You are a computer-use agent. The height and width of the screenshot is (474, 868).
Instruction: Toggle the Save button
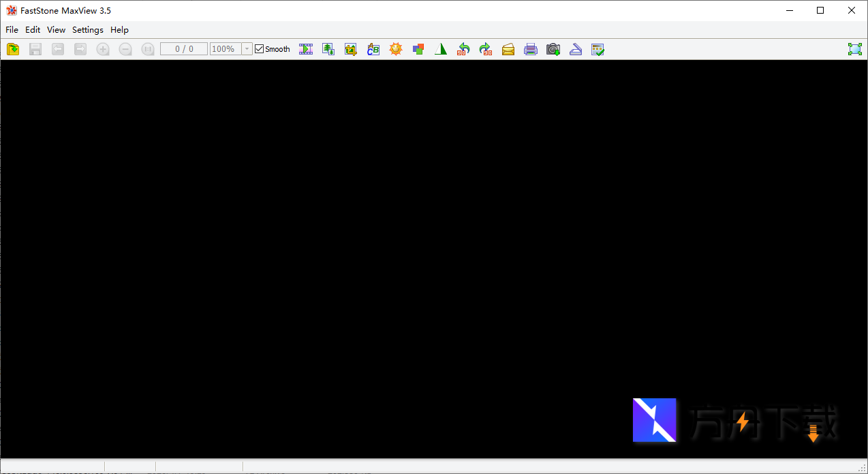click(35, 48)
